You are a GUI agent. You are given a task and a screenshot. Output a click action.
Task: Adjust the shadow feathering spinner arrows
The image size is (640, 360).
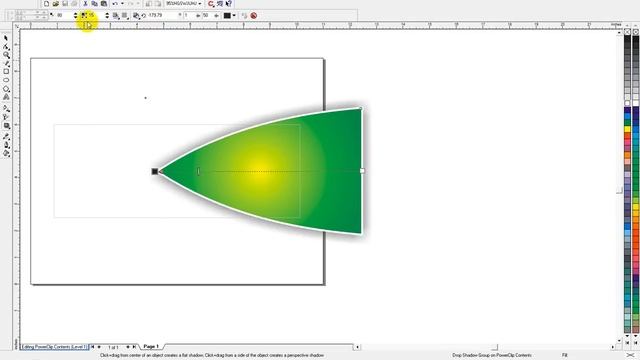(x=107, y=16)
